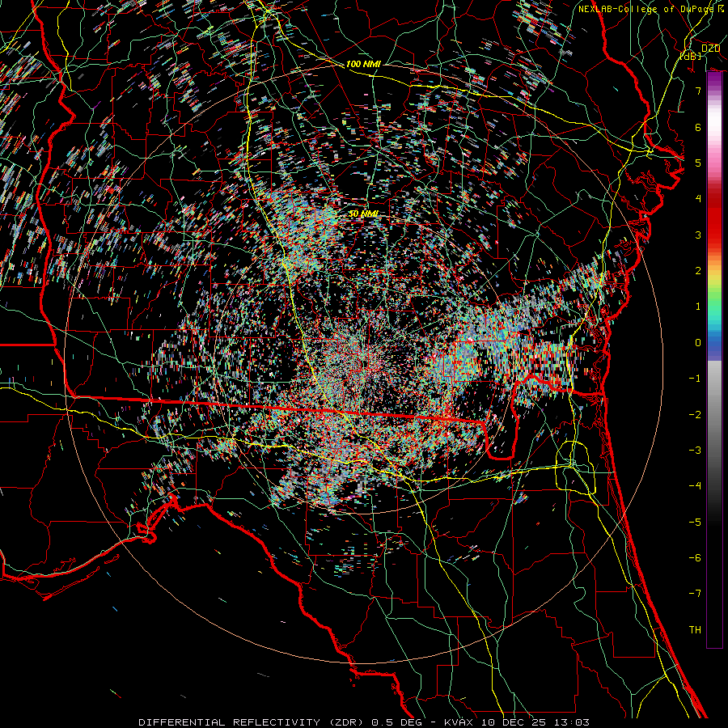Select the 3 dB scale label
The width and height of the screenshot is (728, 728).
coord(698,235)
